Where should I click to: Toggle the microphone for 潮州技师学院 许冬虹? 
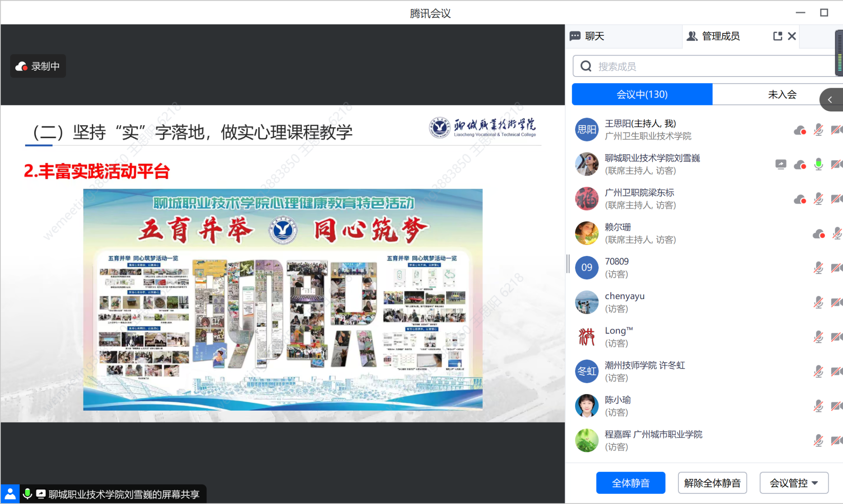coord(818,372)
